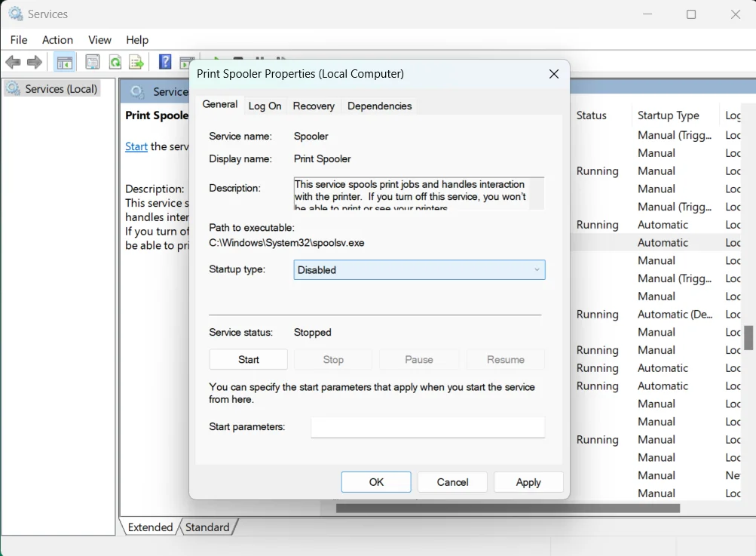Screen dimensions: 756x556
Task: Switch to the Recovery tab
Action: pyautogui.click(x=314, y=106)
